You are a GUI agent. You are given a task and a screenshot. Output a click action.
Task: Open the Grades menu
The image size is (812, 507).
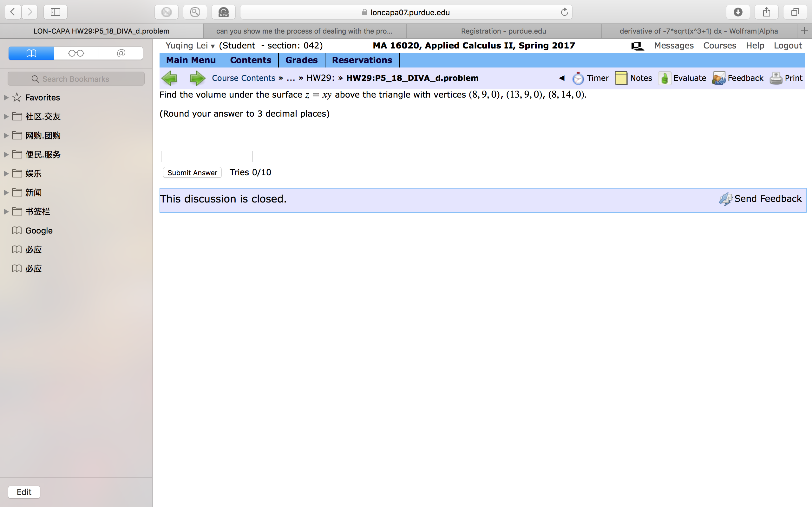301,60
